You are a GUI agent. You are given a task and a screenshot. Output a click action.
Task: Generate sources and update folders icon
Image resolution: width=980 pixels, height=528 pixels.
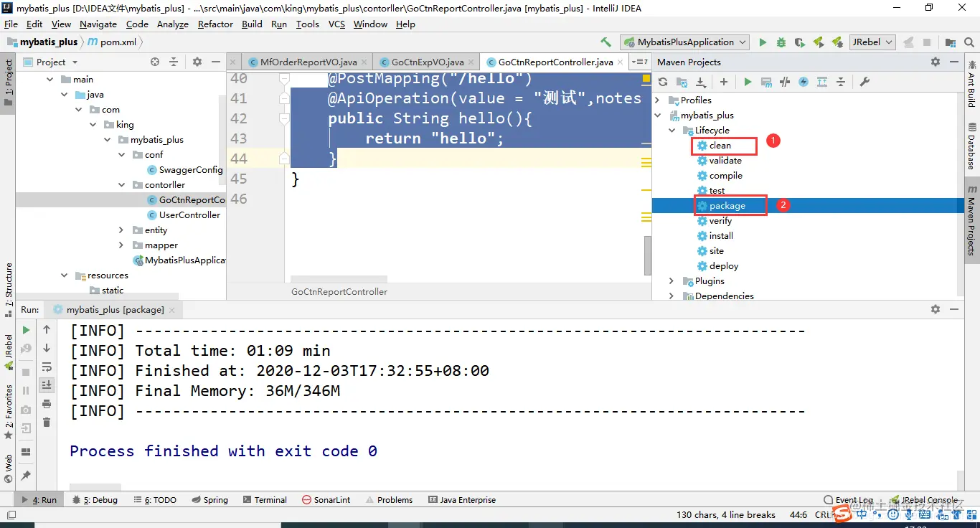pos(682,82)
